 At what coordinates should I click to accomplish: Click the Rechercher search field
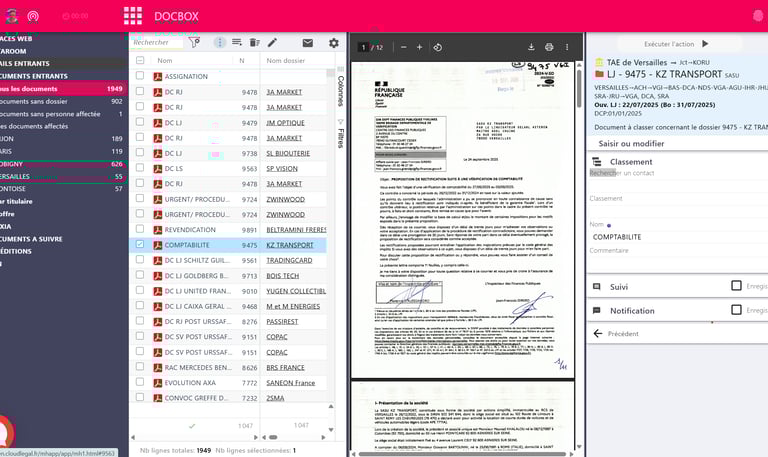(x=157, y=43)
